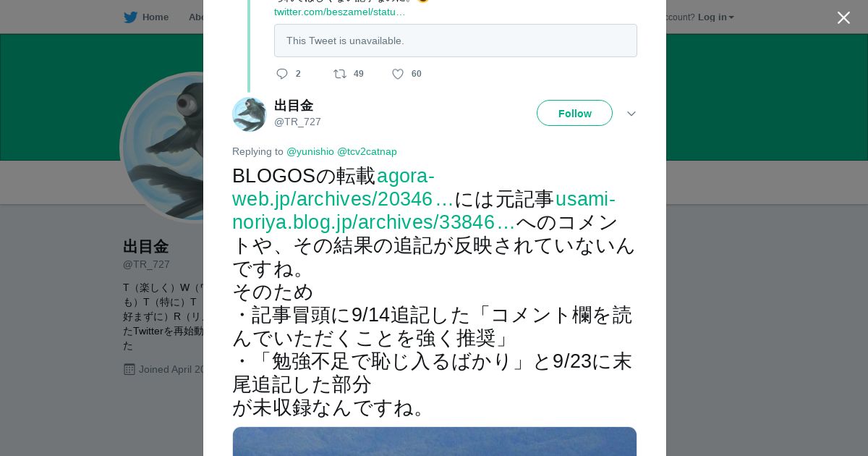Click the 出目金 display name in the tweet

(294, 106)
